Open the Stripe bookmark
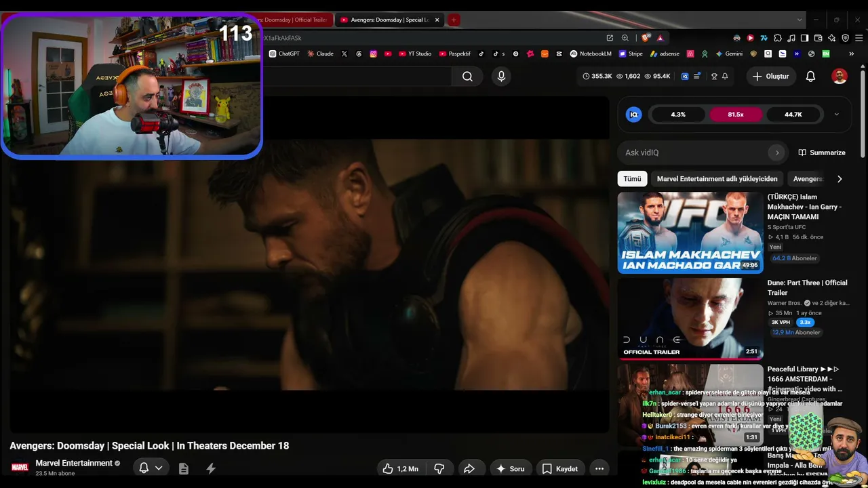Screen dimensions: 868x488 [x=631, y=54]
